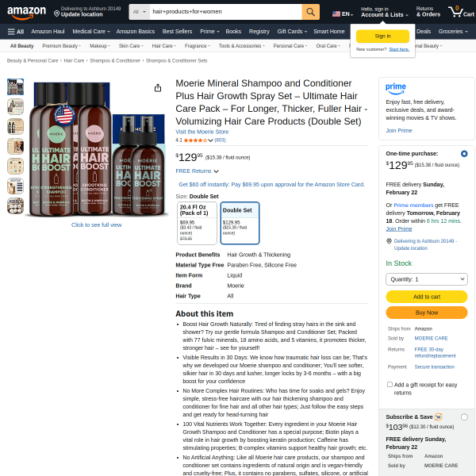The height and width of the screenshot is (476, 476).
Task: Click the Amazon logo
Action: tap(26, 13)
